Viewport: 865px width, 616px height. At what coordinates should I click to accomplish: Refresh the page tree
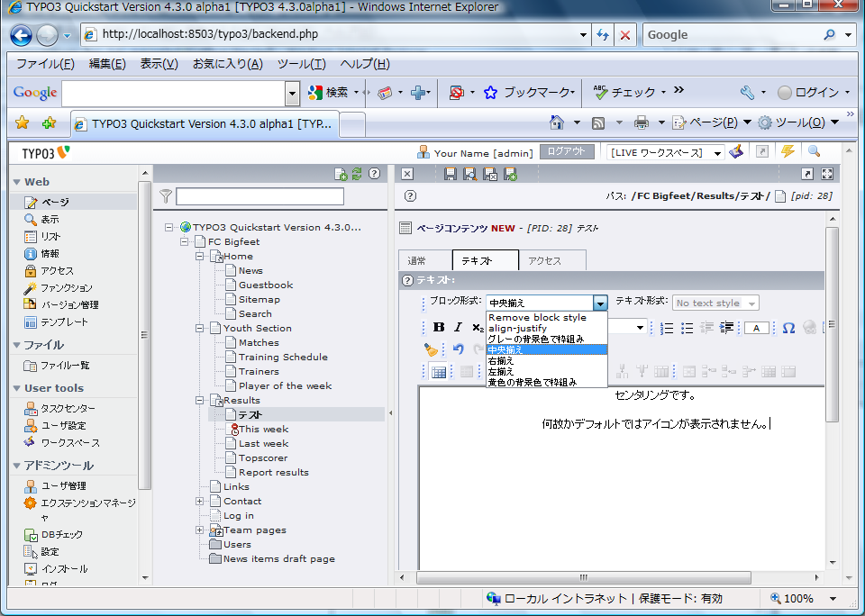pyautogui.click(x=357, y=174)
